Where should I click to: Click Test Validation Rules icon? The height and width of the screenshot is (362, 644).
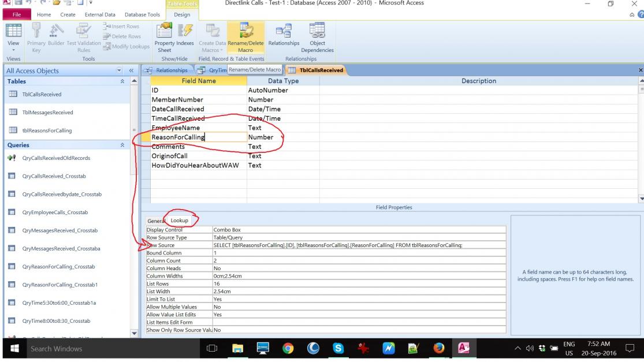[83, 38]
